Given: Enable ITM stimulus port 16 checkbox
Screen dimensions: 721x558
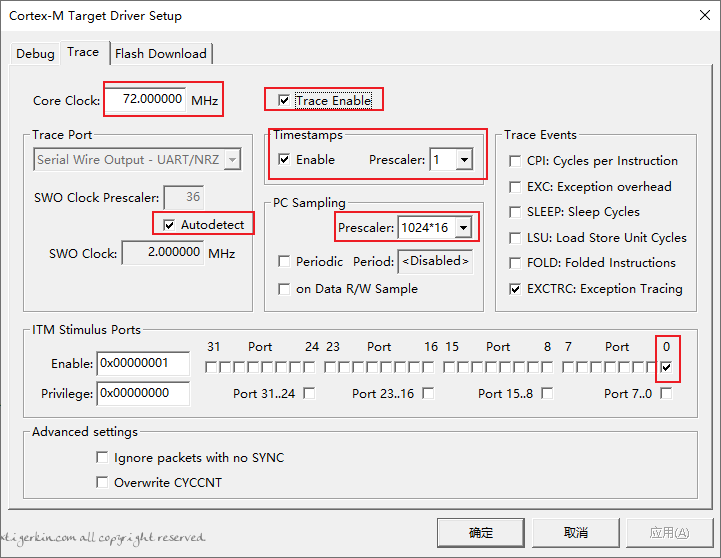Looking at the screenshot, I should pos(428,367).
